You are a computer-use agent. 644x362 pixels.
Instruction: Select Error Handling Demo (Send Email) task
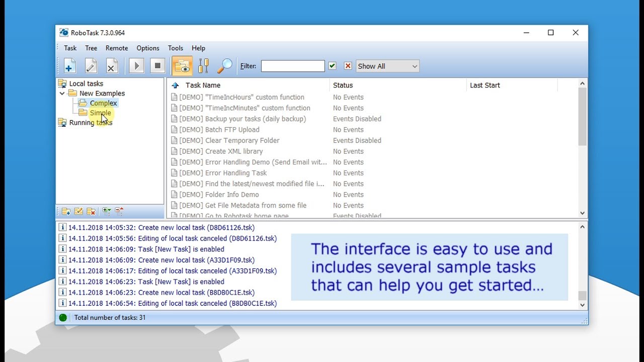click(x=253, y=162)
